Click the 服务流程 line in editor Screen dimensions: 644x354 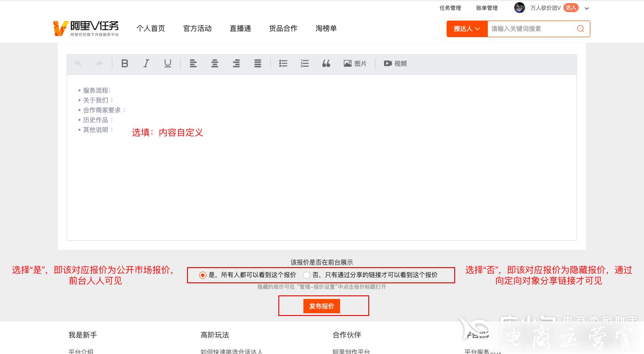click(x=97, y=90)
